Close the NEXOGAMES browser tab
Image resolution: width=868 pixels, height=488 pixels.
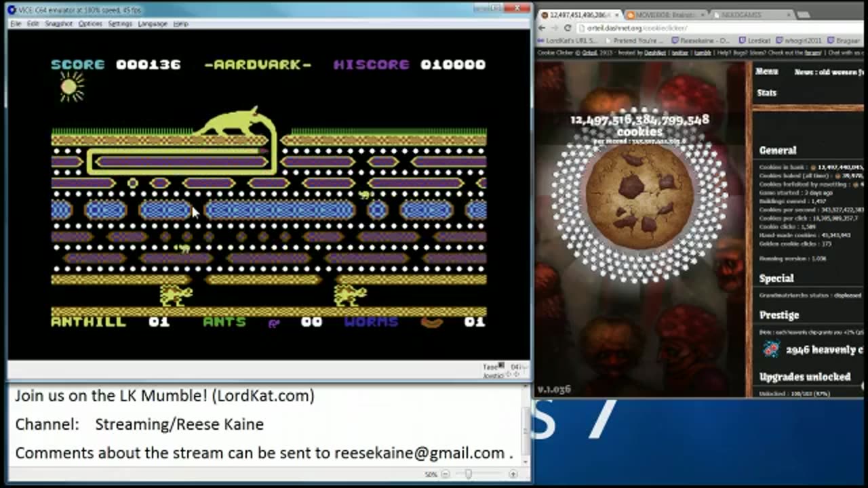[789, 14]
